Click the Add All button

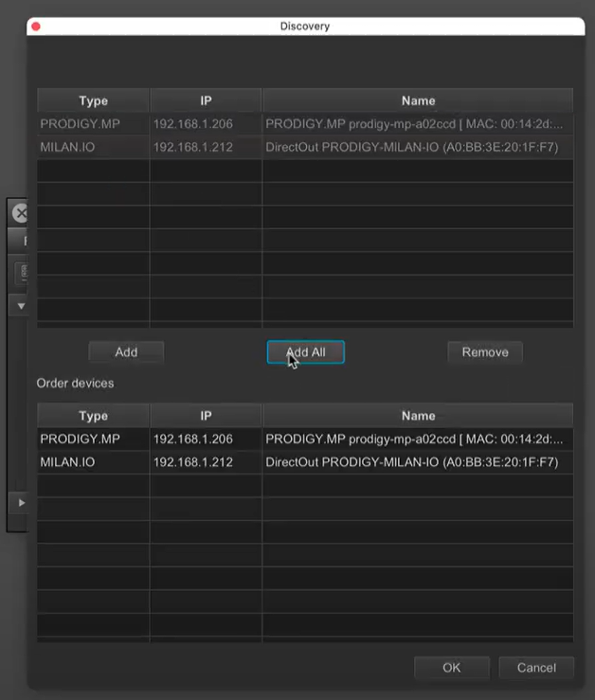tap(305, 352)
